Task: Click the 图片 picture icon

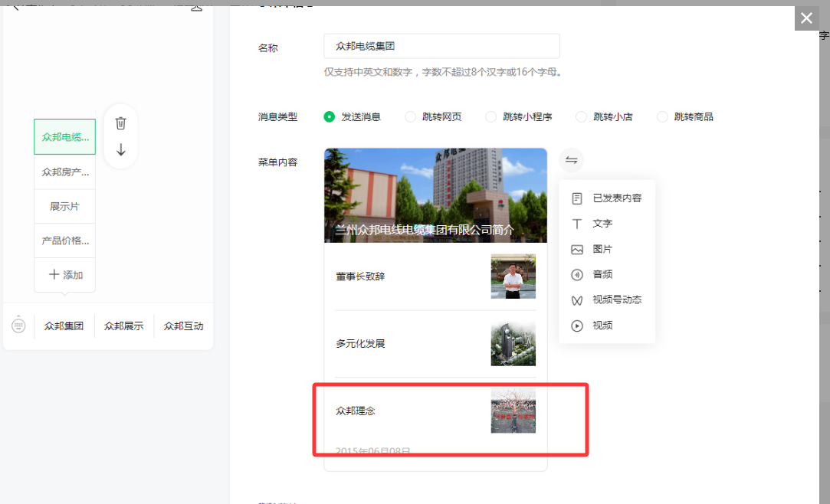Action: pyautogui.click(x=577, y=249)
